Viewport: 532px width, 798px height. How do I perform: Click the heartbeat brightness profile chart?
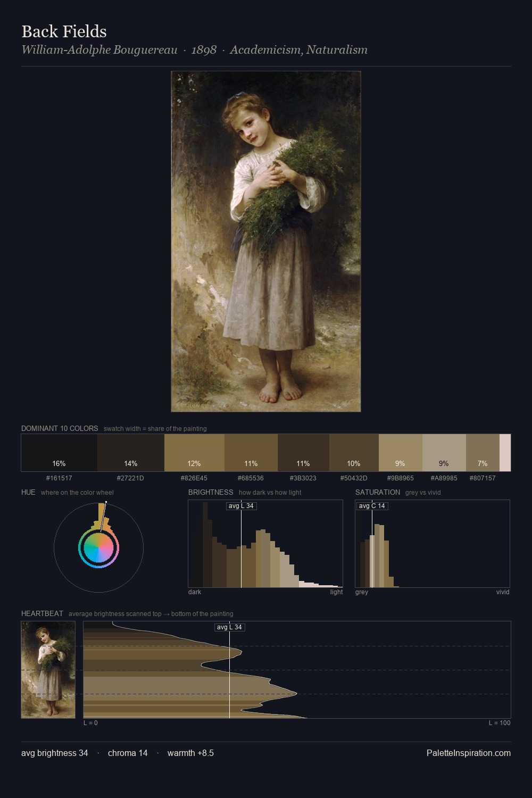[x=297, y=670]
